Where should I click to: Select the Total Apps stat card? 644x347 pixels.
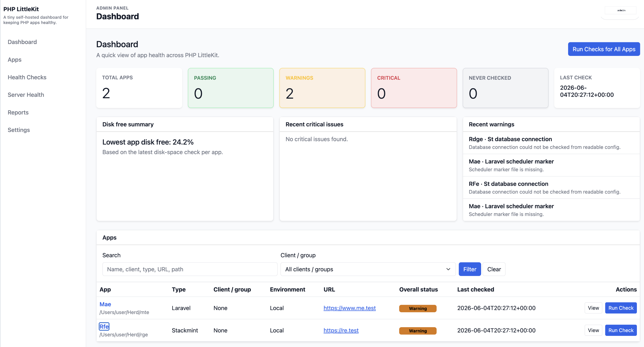pyautogui.click(x=139, y=88)
